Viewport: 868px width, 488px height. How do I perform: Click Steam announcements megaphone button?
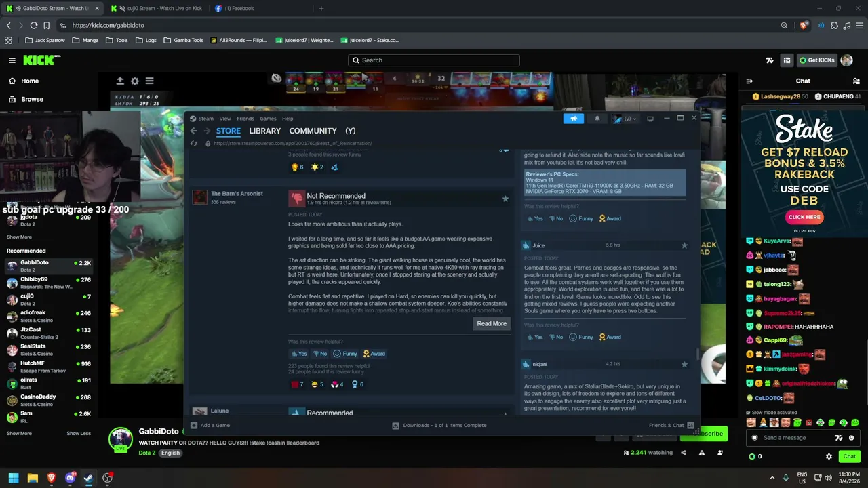coord(574,119)
